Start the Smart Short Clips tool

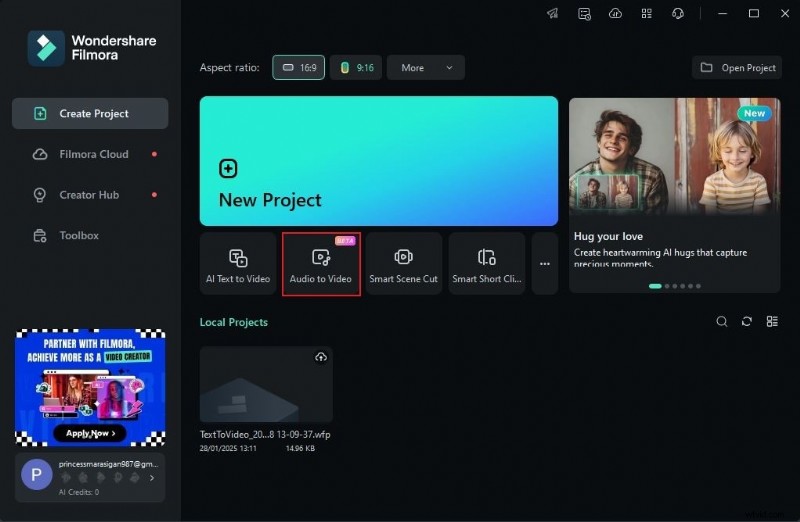(486, 264)
